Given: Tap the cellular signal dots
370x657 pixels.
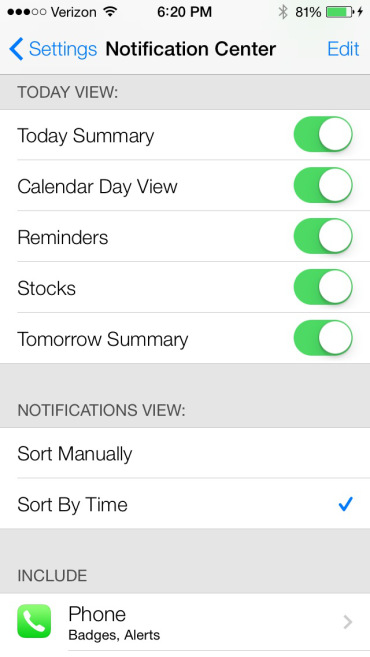Looking at the screenshot, I should coord(26,12).
